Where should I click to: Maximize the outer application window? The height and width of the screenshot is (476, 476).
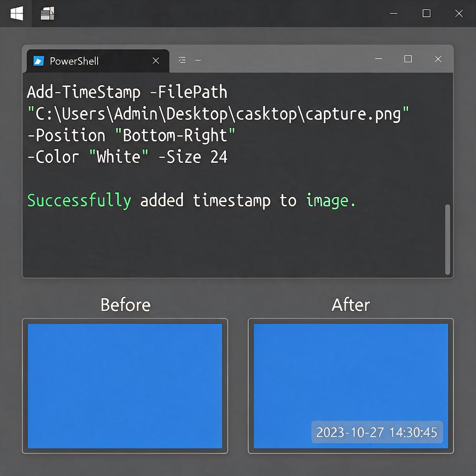[427, 13]
